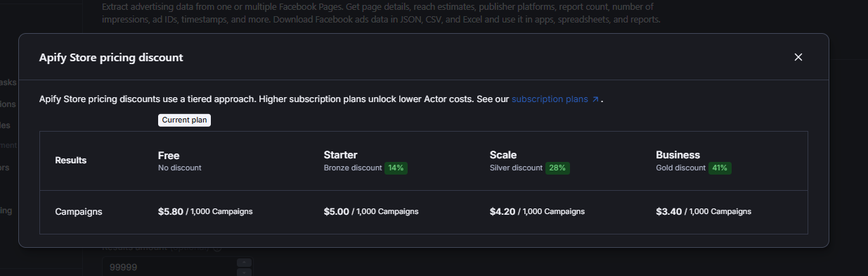Click the Apify Store pricing discount title
The image size is (868, 276).
click(x=111, y=58)
